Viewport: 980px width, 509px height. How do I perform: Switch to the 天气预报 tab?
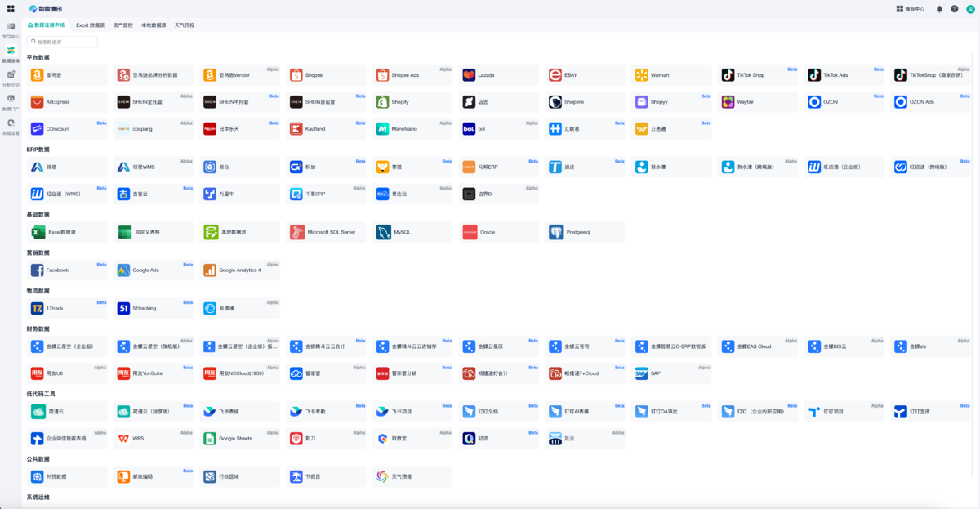point(185,25)
